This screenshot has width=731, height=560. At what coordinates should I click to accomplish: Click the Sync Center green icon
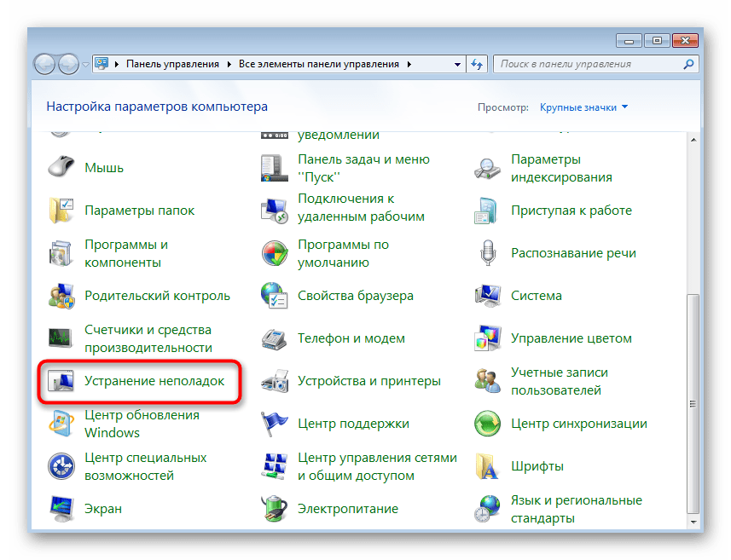(488, 424)
